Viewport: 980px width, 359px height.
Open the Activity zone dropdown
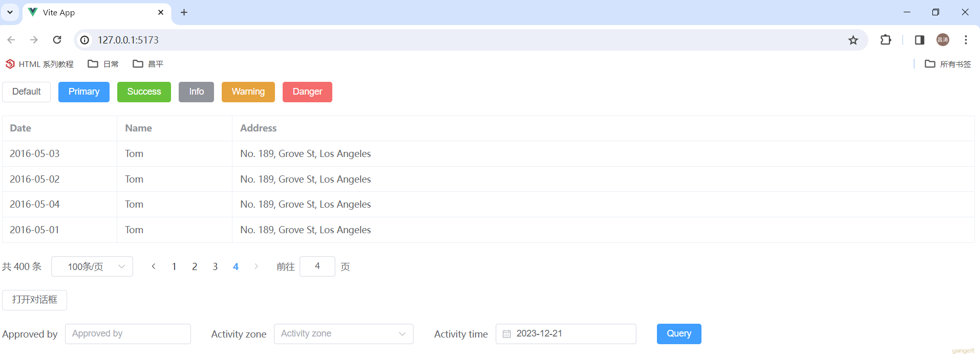coord(344,334)
